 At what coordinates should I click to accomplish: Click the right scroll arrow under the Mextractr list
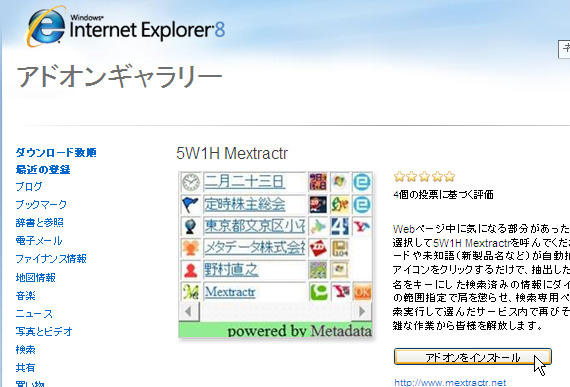[362, 311]
